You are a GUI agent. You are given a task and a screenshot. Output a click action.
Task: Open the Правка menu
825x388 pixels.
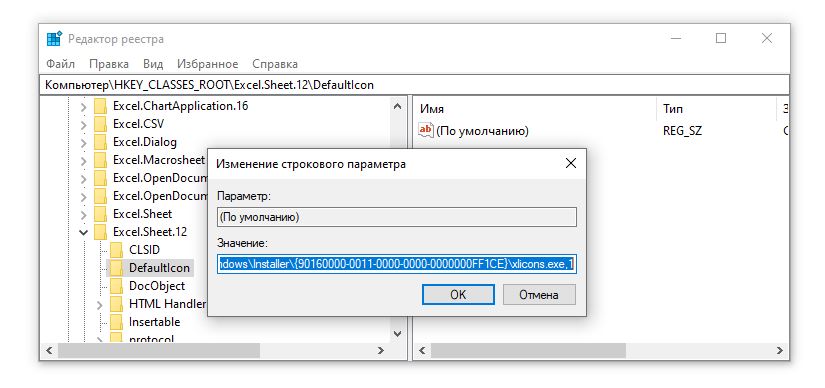(x=109, y=64)
